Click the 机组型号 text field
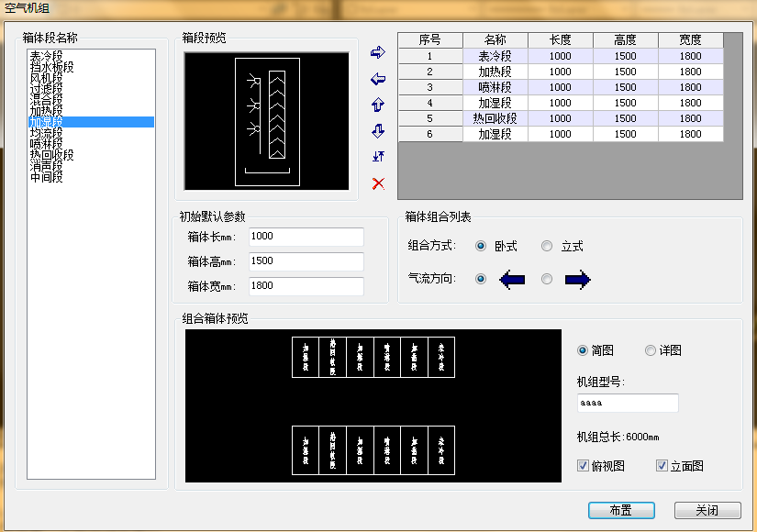This screenshot has height=532, width=757. point(628,404)
